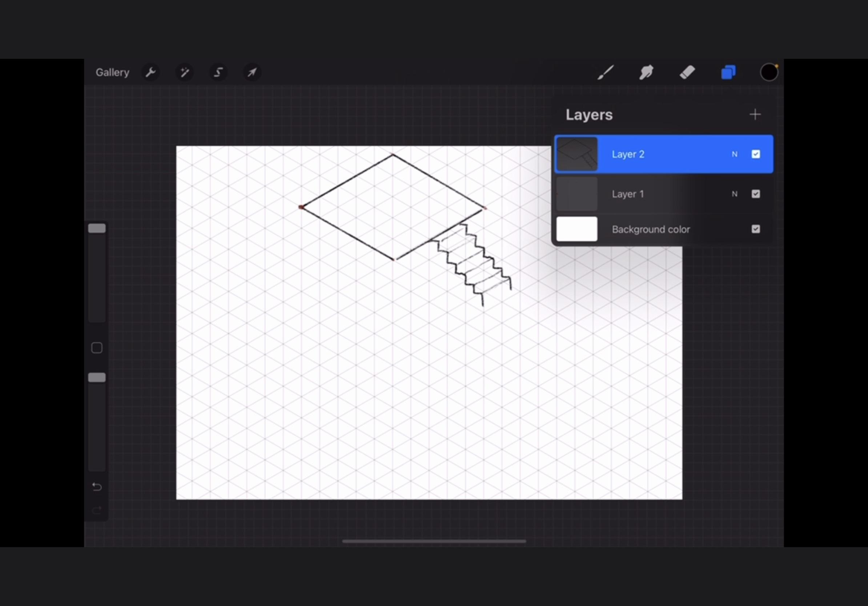Open the black active color swatch

pos(768,72)
